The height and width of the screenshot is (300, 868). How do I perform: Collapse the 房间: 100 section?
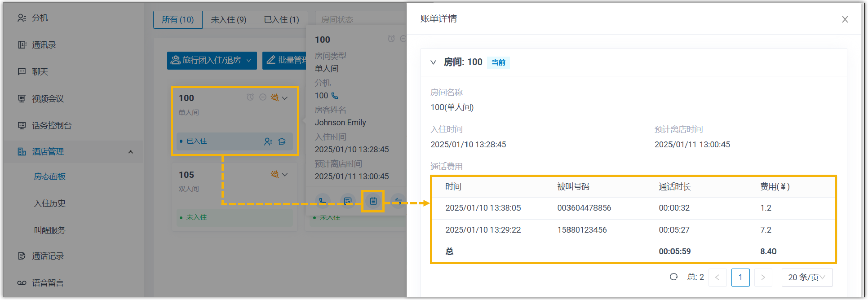(433, 62)
